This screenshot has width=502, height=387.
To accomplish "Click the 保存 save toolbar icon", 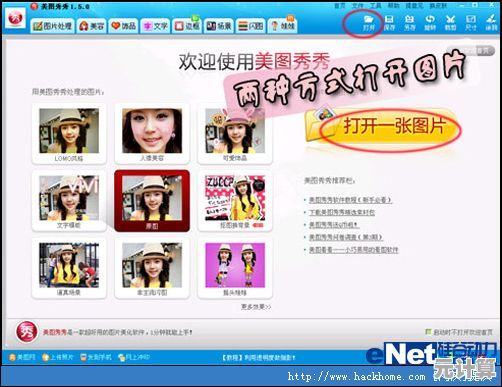I will tap(389, 23).
